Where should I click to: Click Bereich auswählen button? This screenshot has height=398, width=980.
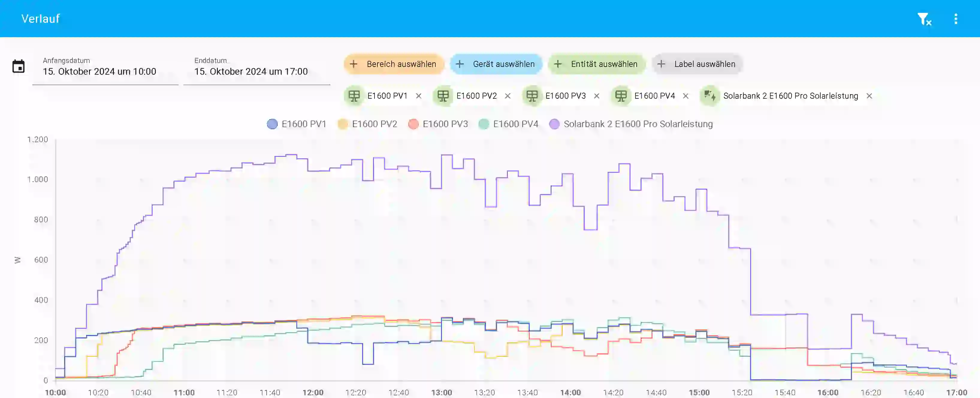click(394, 64)
